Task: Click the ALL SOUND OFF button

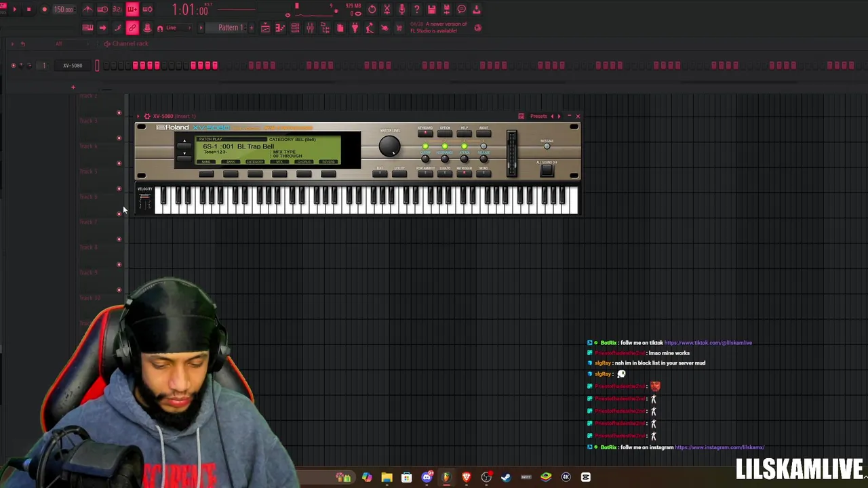Action: click(x=547, y=171)
